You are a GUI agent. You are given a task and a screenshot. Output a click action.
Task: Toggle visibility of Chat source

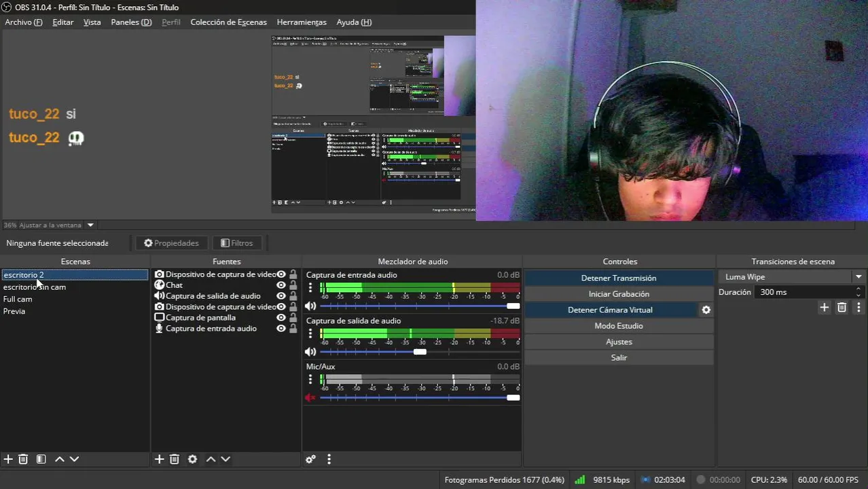[281, 285]
